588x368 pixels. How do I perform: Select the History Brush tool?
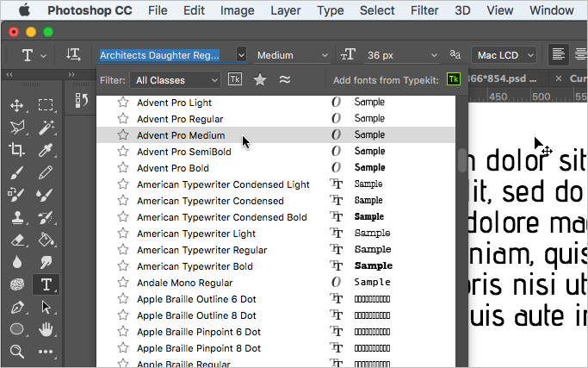46,217
